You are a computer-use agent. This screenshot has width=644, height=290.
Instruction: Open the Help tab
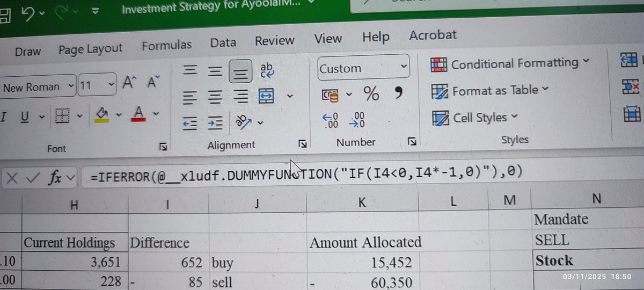pos(376,37)
